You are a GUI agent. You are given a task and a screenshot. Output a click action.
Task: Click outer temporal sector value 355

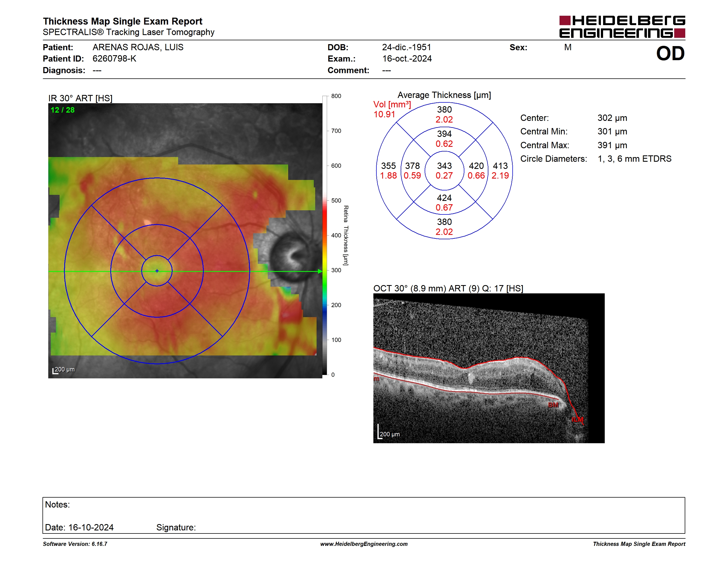click(388, 166)
